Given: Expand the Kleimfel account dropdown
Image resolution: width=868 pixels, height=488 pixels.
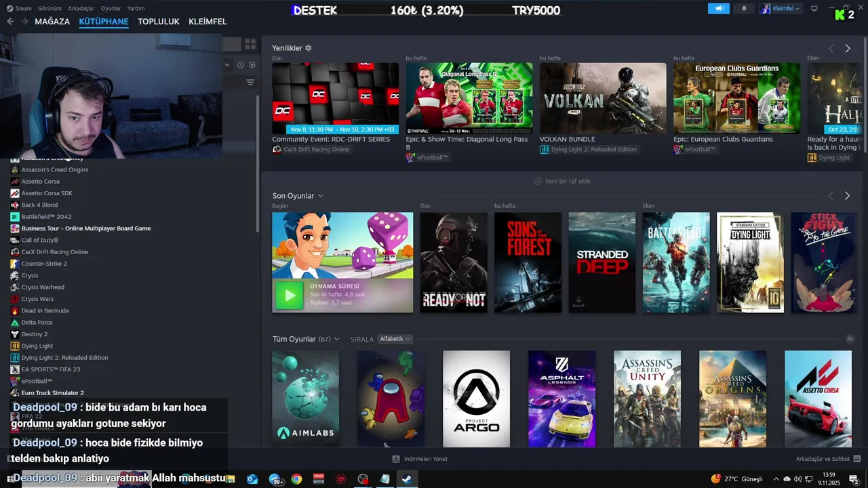Looking at the screenshot, I should tap(781, 9).
